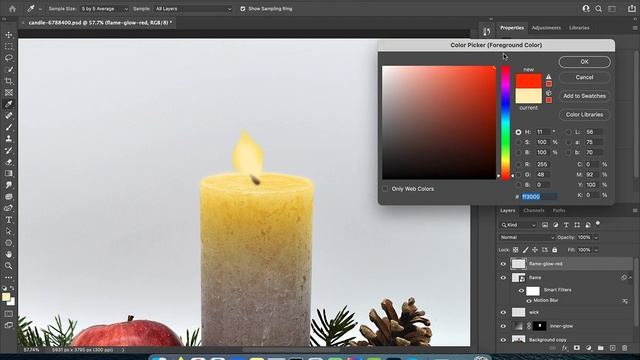Viewport: 640px width, 360px height.
Task: Open the Sample All Layers dropdown
Action: pyautogui.click(x=193, y=9)
